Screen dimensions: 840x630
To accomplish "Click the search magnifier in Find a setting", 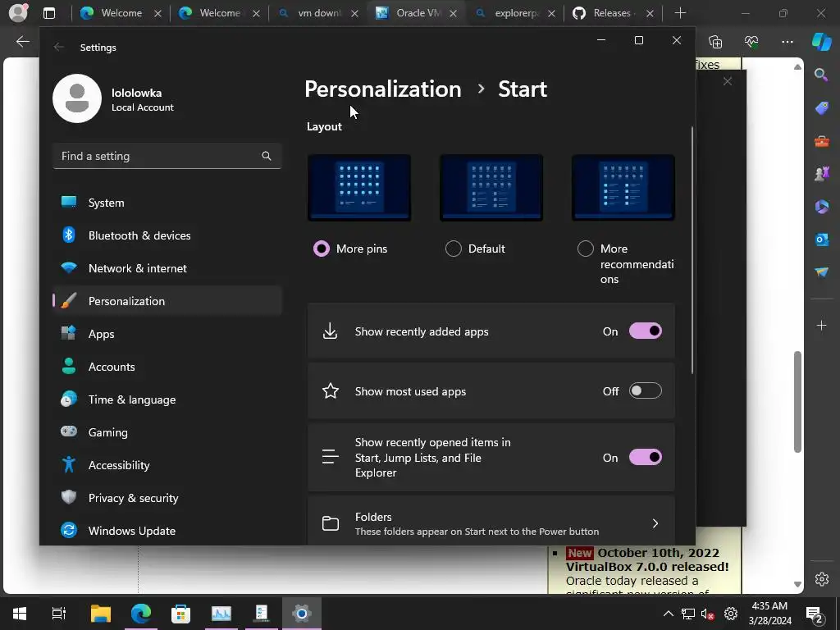I will pyautogui.click(x=267, y=156).
